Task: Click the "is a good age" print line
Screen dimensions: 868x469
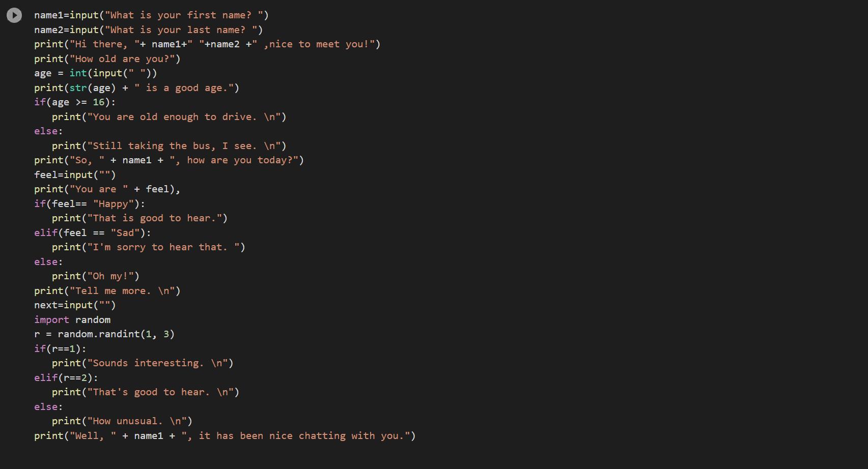Action: pyautogui.click(x=136, y=88)
